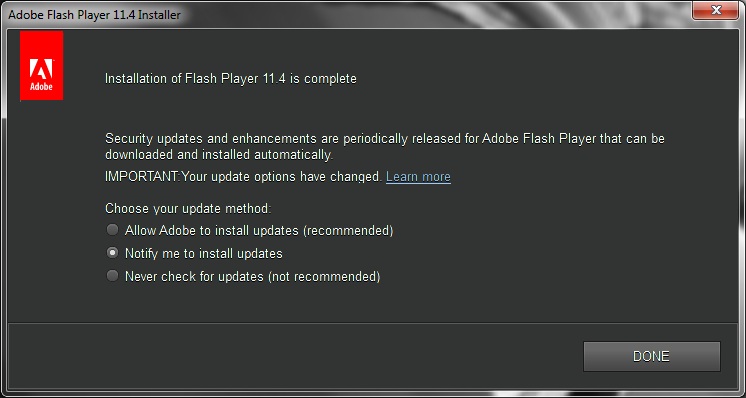Click the white 'A' symbol in Adobe logo

(41, 68)
